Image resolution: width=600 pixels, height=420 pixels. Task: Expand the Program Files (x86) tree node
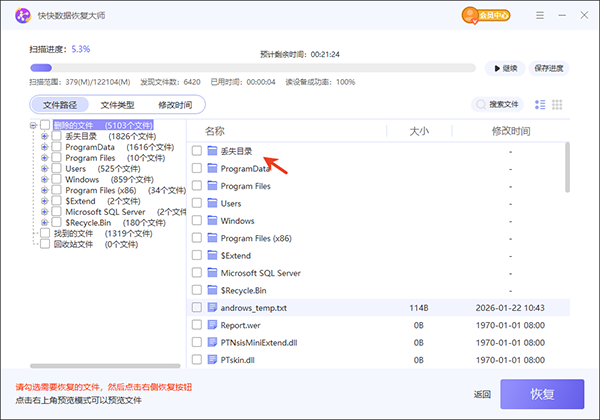44,190
